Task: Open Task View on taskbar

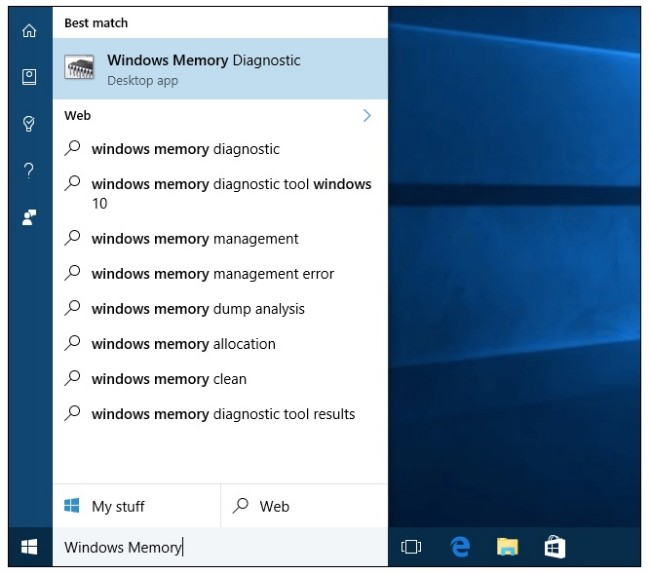Action: tap(411, 547)
